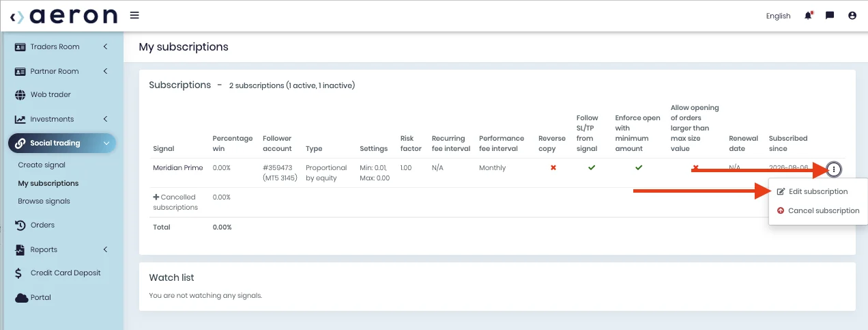Open the English language selector

[778, 16]
